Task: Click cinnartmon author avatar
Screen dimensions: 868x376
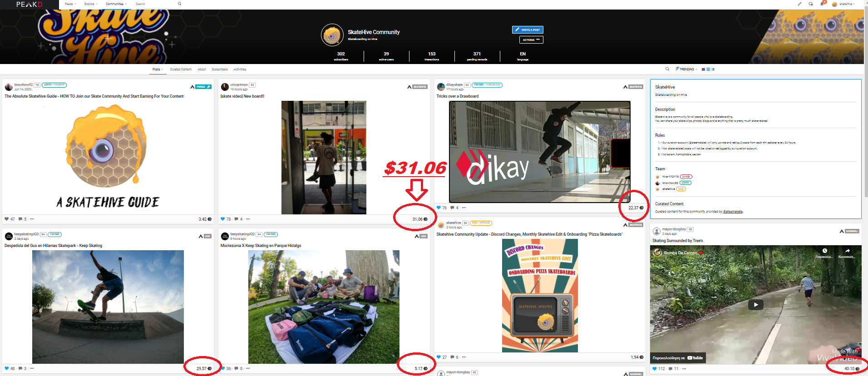Action: click(x=225, y=87)
